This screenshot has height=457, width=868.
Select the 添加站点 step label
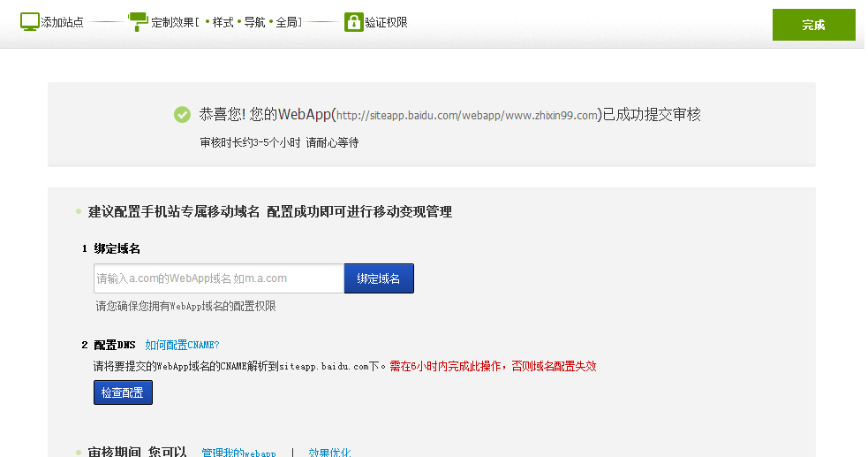coord(62,22)
